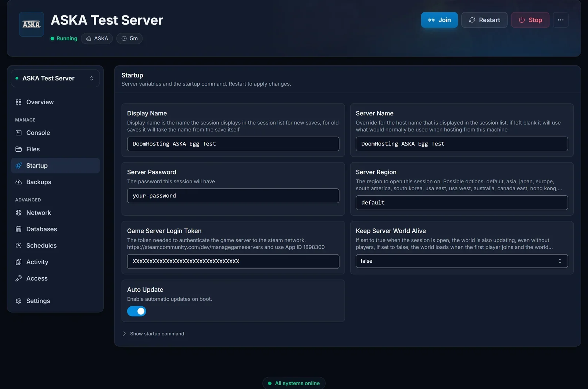Click the Server Name input field
The height and width of the screenshot is (389, 588).
pos(462,144)
